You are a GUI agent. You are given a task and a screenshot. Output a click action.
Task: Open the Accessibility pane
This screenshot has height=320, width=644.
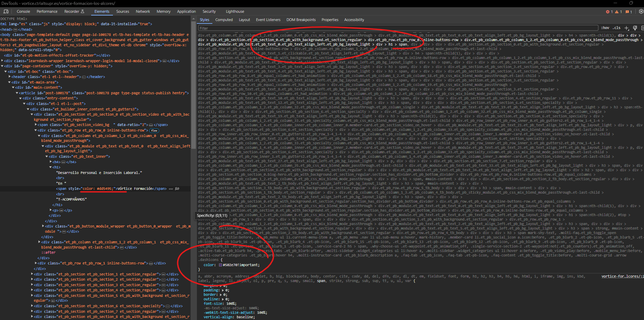click(x=354, y=20)
